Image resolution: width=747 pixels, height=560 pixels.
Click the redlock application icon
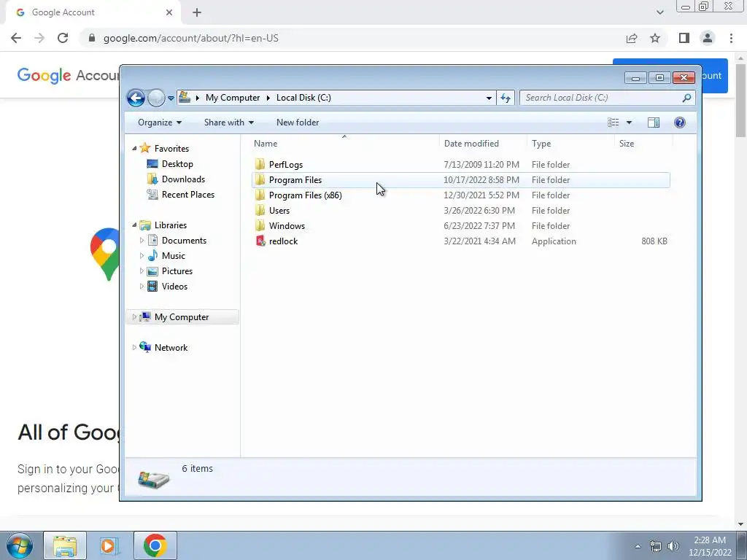(x=260, y=241)
